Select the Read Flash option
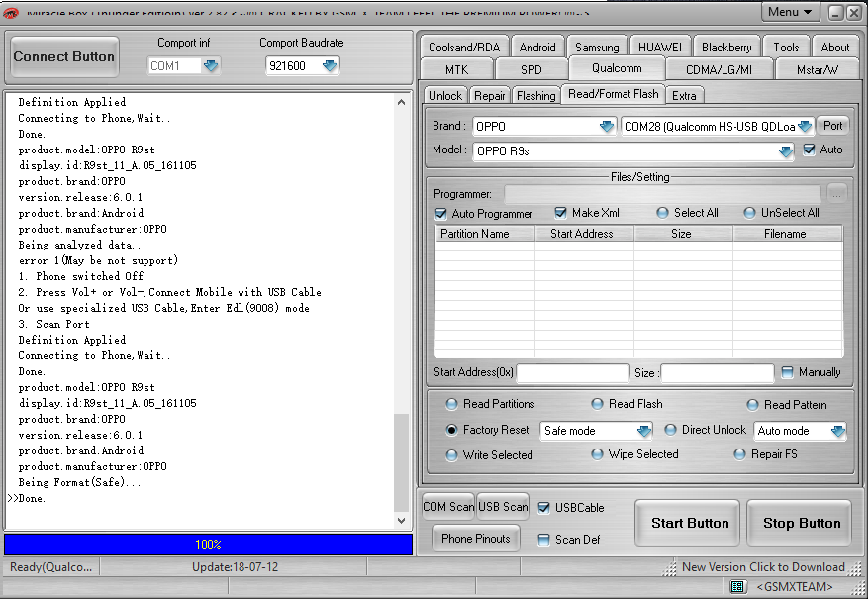The height and width of the screenshot is (599, 868). click(x=597, y=404)
